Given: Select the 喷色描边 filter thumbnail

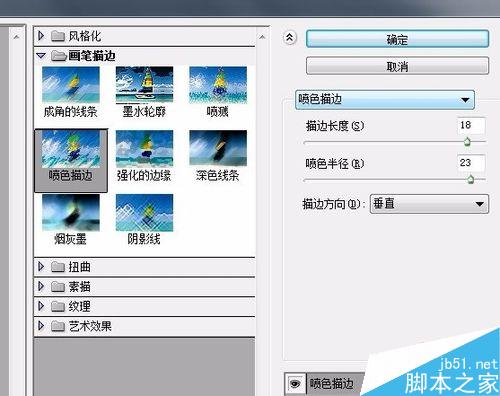Looking at the screenshot, I should click(71, 160).
